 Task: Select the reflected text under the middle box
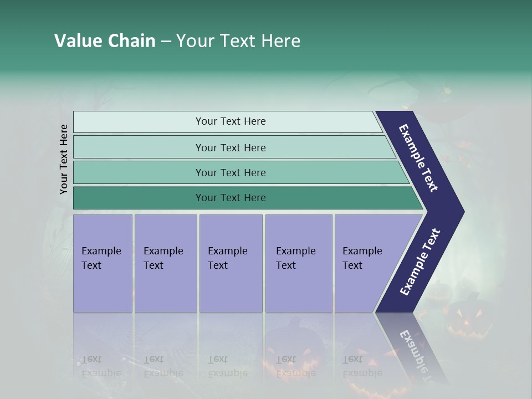pyautogui.click(x=227, y=366)
